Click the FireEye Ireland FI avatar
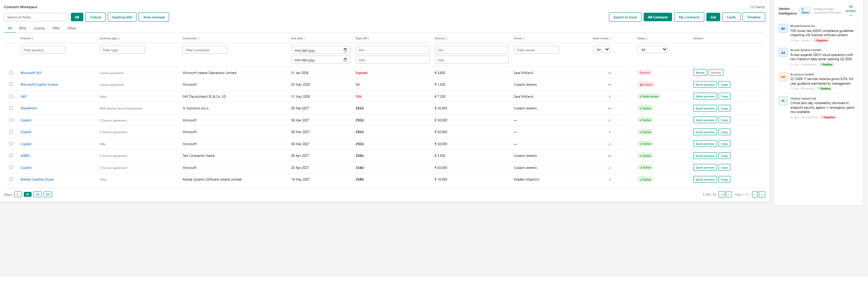Screen dimensions: 868x308 point(783,101)
